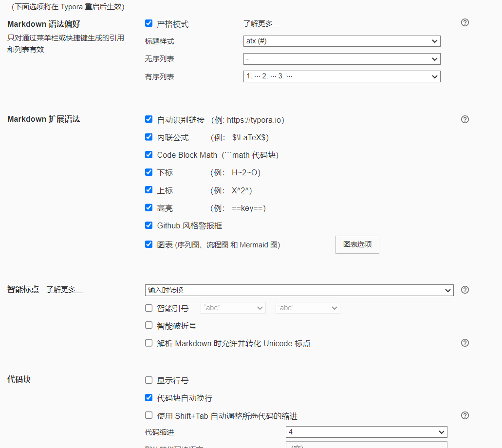
Task: Click the 代码块 section heading
Action: tap(19, 379)
